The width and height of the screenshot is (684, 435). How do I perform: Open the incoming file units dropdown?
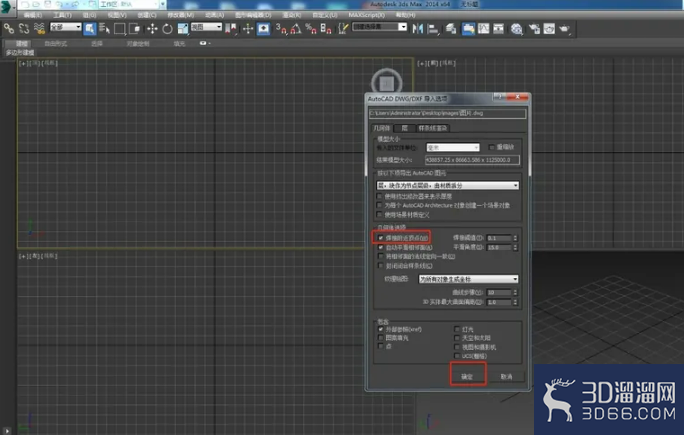pyautogui.click(x=458, y=145)
